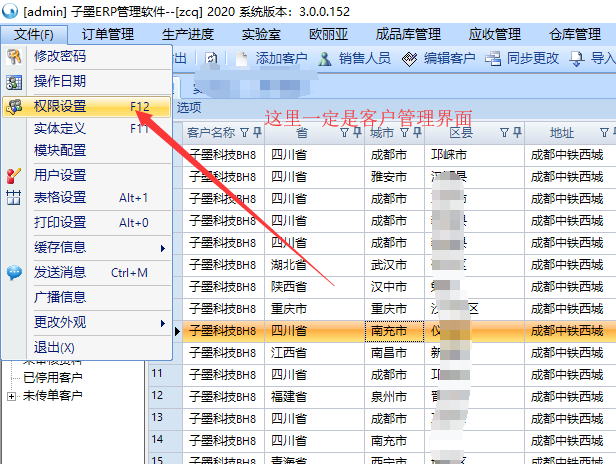The image size is (616, 464).
Task: Click the 表格设置 grid icon
Action: (14, 198)
